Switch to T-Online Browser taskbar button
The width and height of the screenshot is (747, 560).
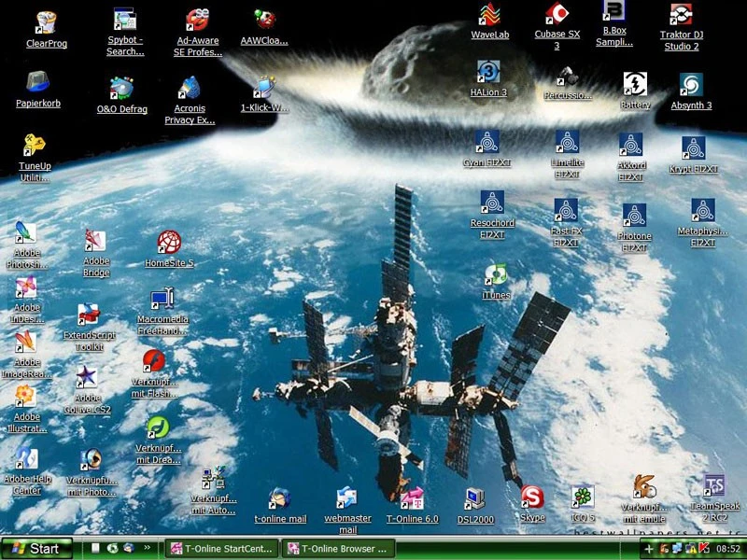pos(339,549)
